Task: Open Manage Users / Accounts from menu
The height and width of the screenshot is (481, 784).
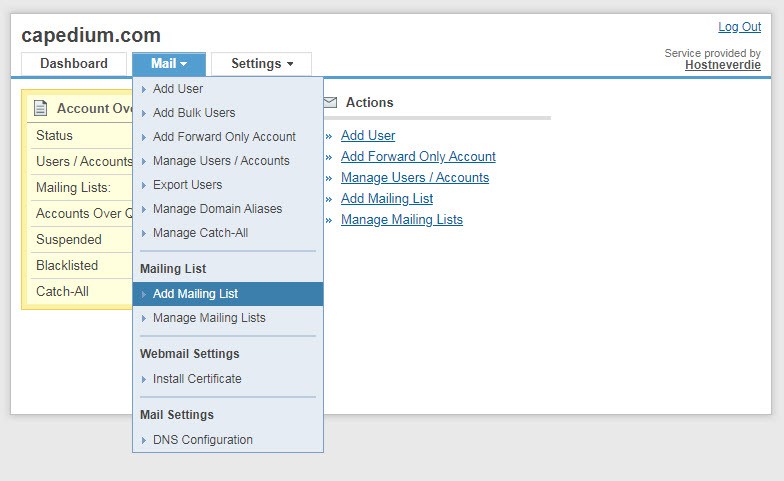Action: (x=221, y=161)
